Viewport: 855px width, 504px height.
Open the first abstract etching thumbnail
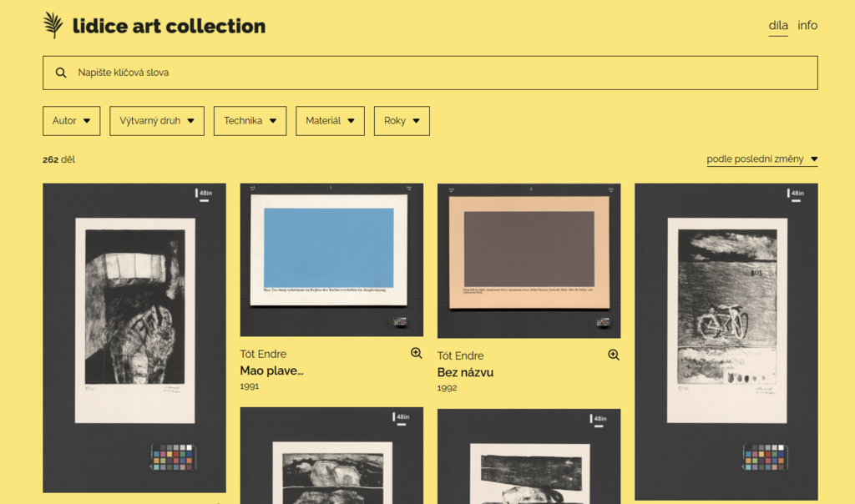[x=134, y=337]
